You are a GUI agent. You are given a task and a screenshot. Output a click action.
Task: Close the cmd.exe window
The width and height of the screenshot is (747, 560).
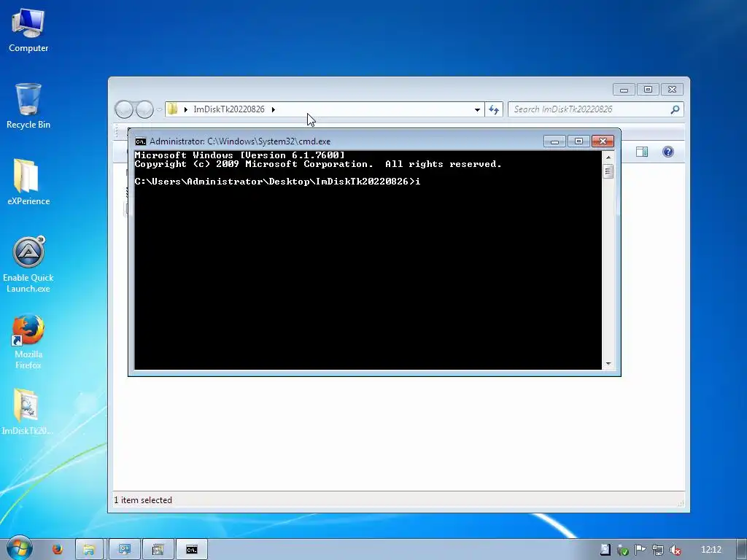click(603, 141)
